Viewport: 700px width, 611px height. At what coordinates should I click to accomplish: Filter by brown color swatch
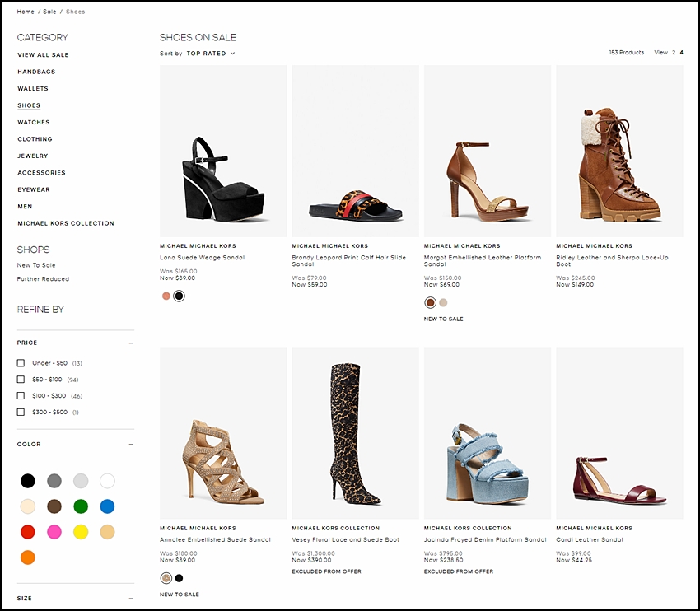54,506
